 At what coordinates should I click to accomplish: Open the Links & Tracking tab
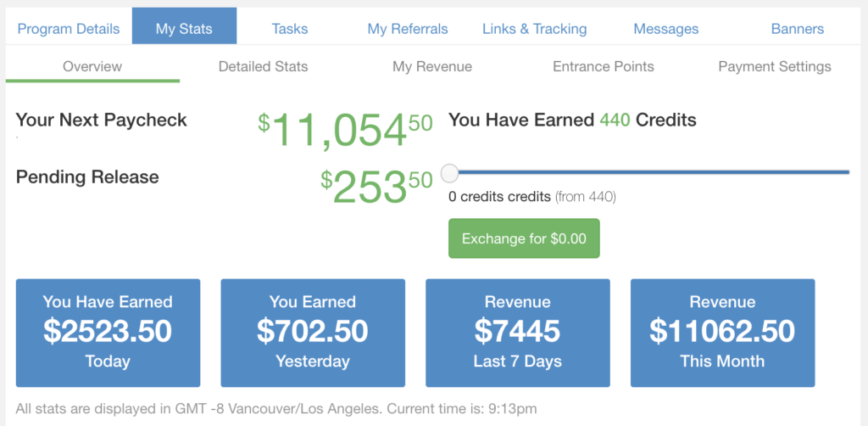click(x=534, y=29)
